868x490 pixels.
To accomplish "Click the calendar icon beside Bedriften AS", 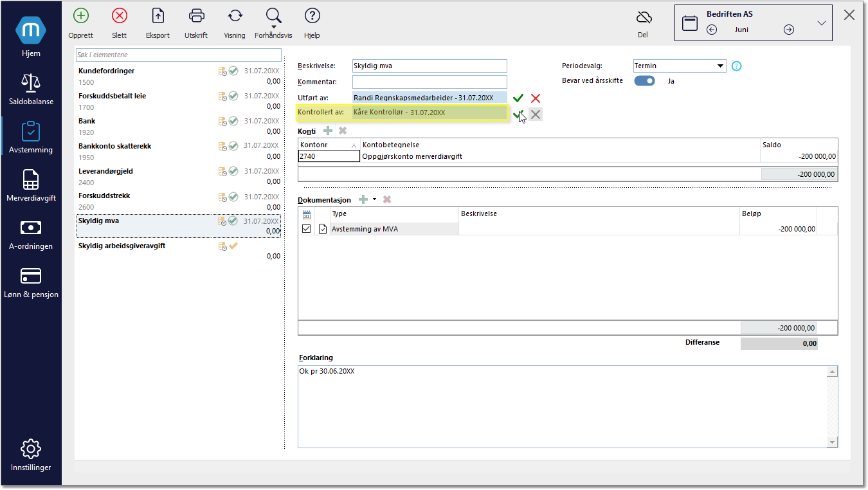I will 690,24.
